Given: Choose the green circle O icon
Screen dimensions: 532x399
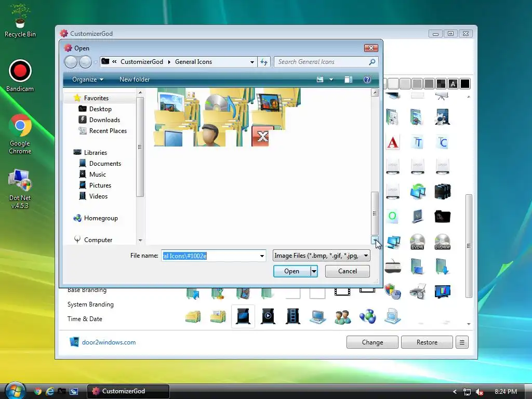Looking at the screenshot, I should point(393,216).
